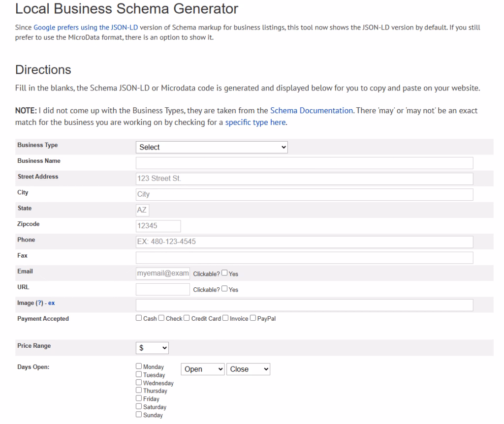Enable the Credit Card payment checkbox

pos(187,318)
